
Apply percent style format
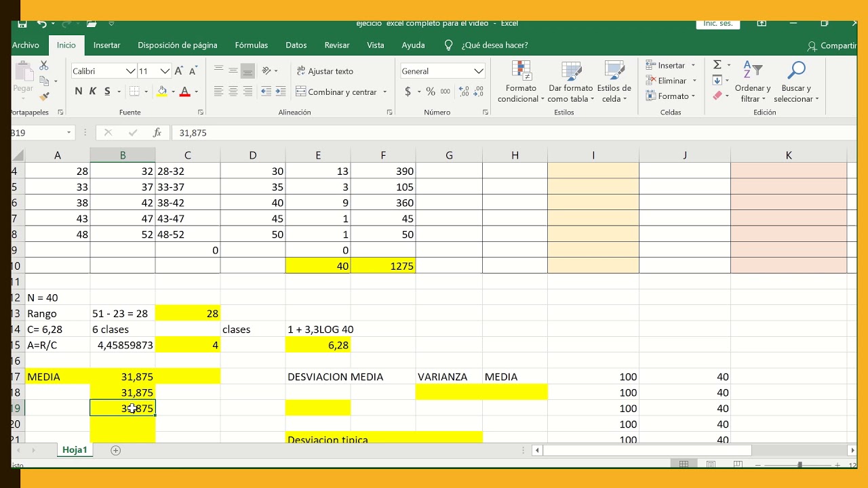point(431,91)
